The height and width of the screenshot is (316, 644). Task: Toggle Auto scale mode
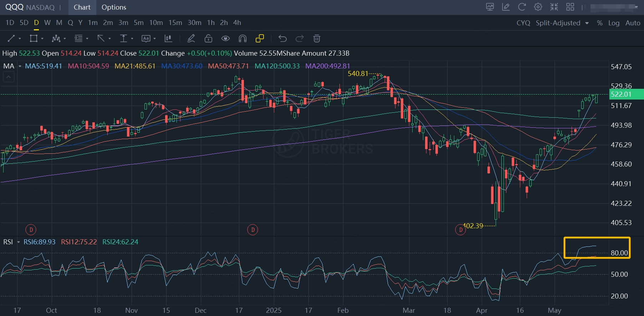(633, 23)
